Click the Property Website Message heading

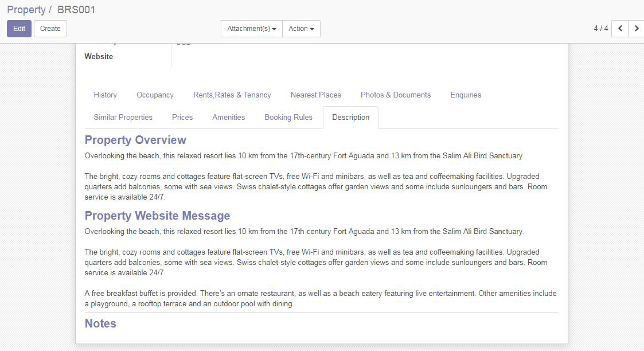[157, 216]
